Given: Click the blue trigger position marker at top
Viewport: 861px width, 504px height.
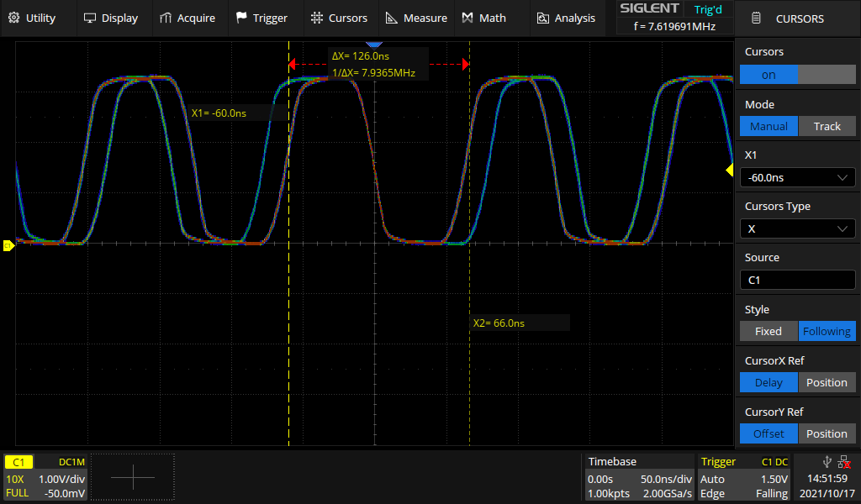Looking at the screenshot, I should (375, 43).
